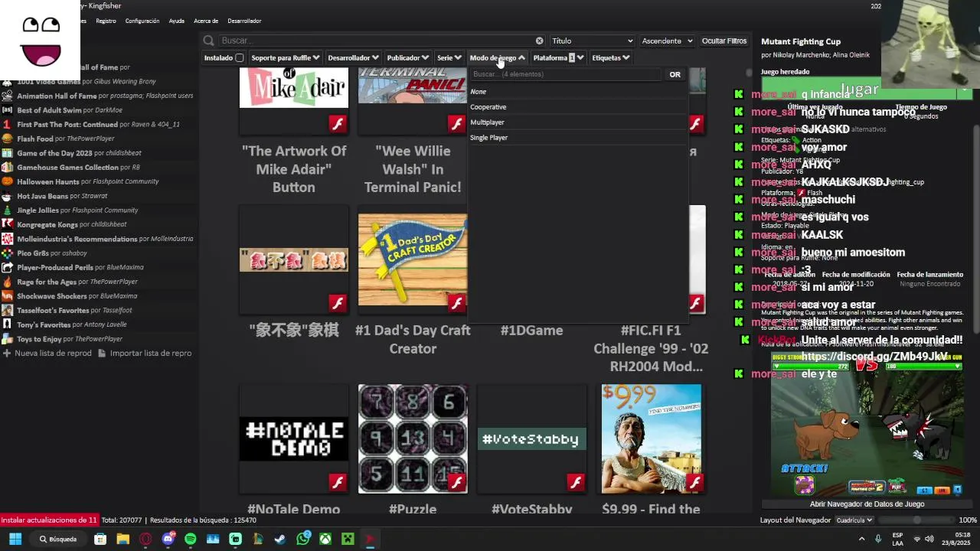This screenshot has height=551, width=980.
Task: Adjust the thumbnail zoom slider
Action: (x=916, y=520)
